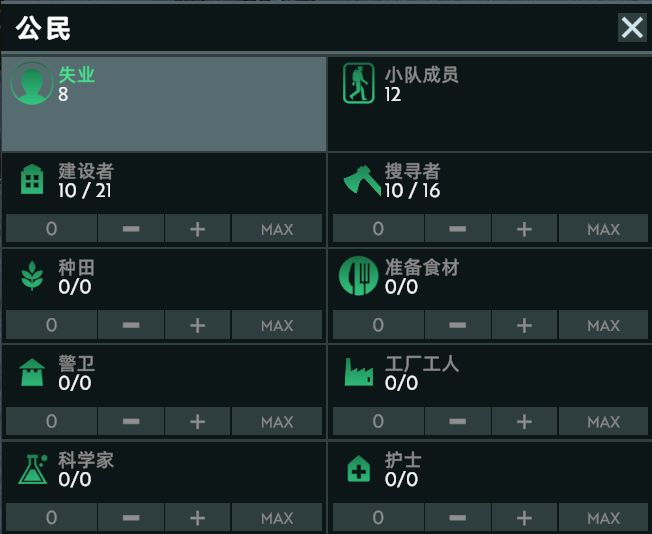
Task: Click the 工厂工人 factory icon
Action: click(358, 373)
